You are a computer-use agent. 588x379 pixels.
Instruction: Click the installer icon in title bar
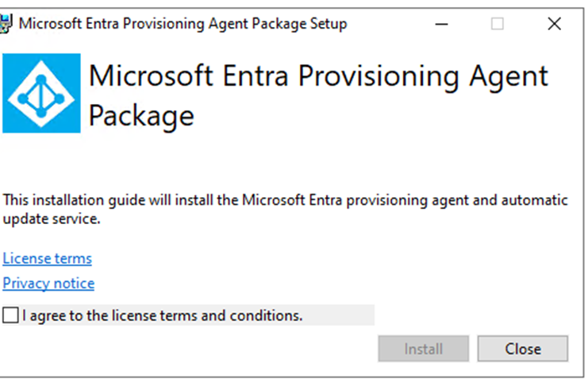coord(8,24)
